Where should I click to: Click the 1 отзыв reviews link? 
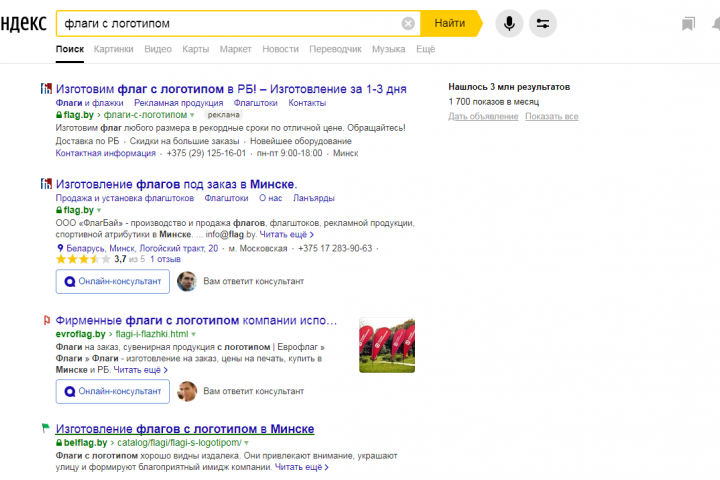pyautogui.click(x=165, y=259)
